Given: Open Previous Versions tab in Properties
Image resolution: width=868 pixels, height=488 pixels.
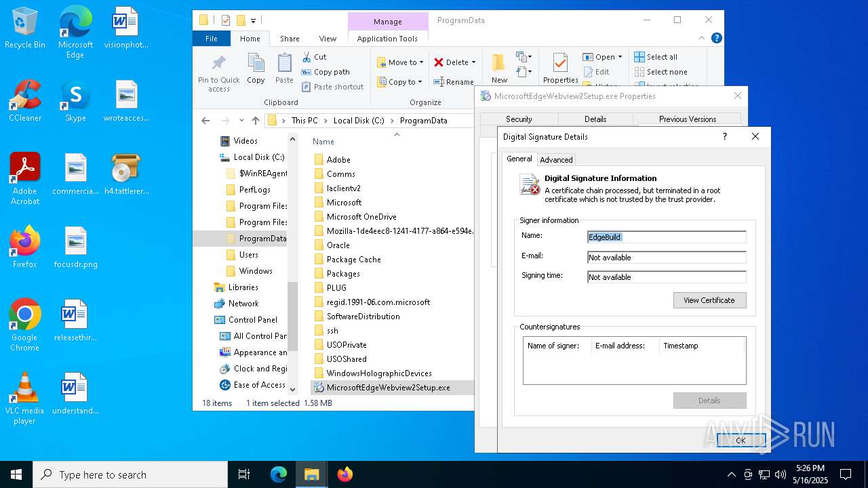Looking at the screenshot, I should [687, 119].
